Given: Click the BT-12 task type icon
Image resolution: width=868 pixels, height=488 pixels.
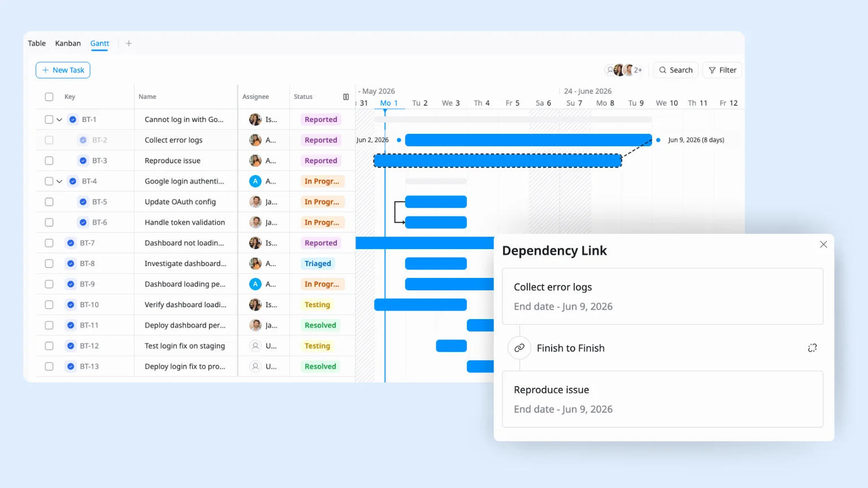Looking at the screenshot, I should click(71, 346).
